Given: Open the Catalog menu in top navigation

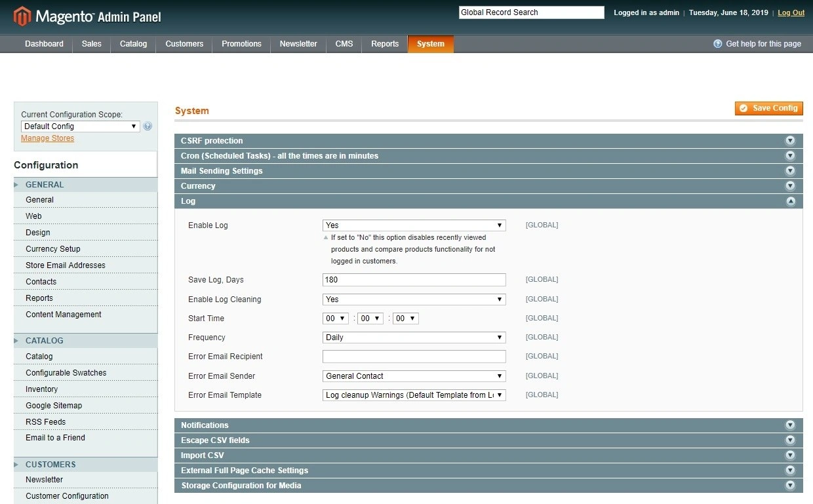Looking at the screenshot, I should (132, 43).
